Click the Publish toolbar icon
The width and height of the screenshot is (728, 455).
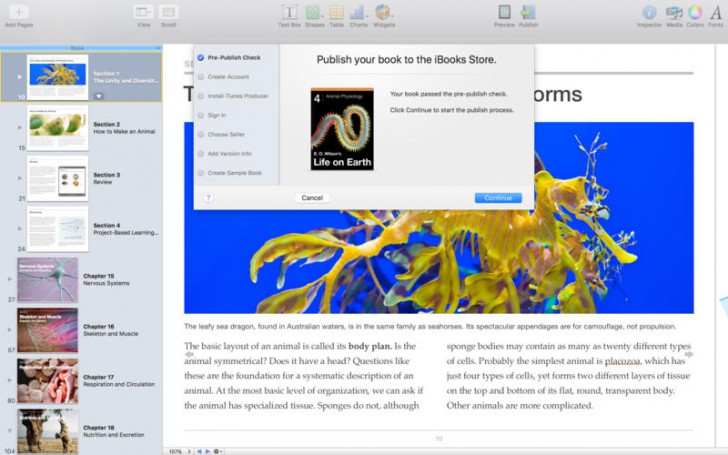click(528, 12)
